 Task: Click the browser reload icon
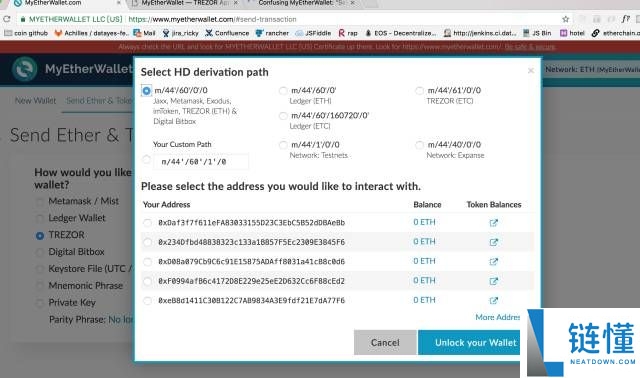pyautogui.click(x=7, y=19)
